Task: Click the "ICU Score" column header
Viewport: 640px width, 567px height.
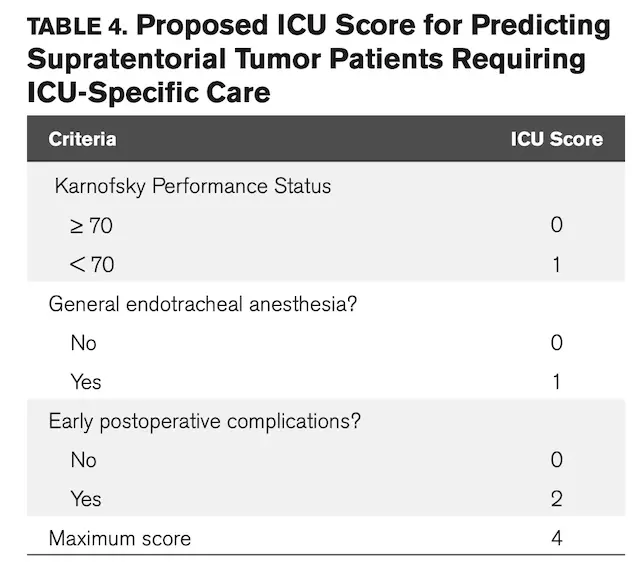Action: click(556, 139)
